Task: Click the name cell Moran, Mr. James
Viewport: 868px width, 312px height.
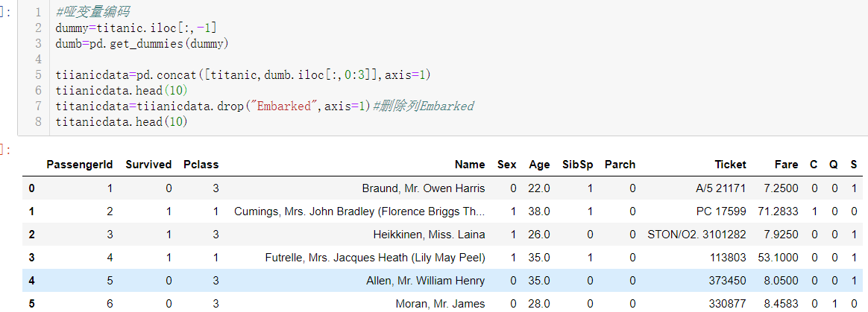Action: point(440,304)
